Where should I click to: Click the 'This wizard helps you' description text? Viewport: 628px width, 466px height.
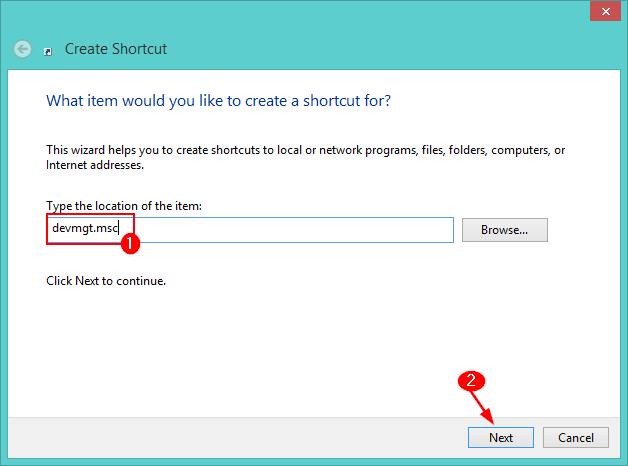click(x=305, y=157)
